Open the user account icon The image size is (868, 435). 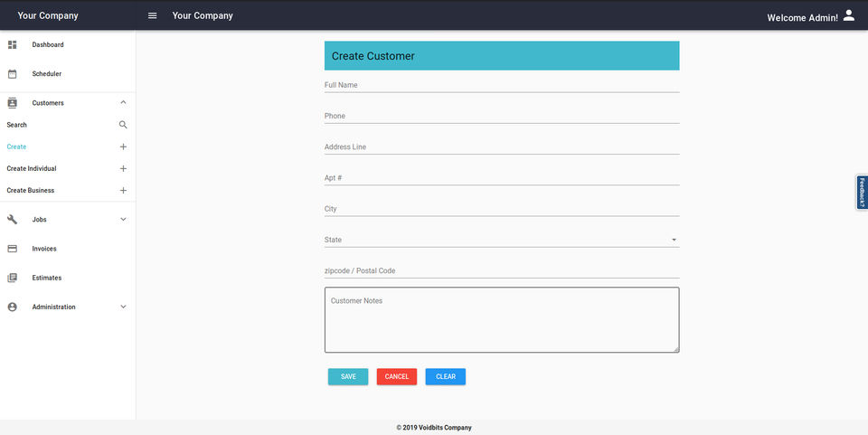point(849,15)
